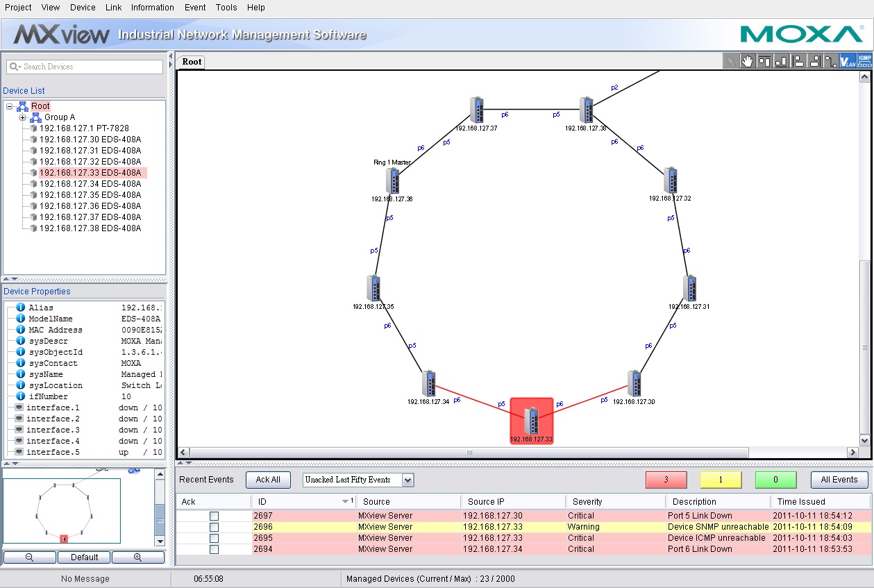Open the Device menu

(x=83, y=8)
